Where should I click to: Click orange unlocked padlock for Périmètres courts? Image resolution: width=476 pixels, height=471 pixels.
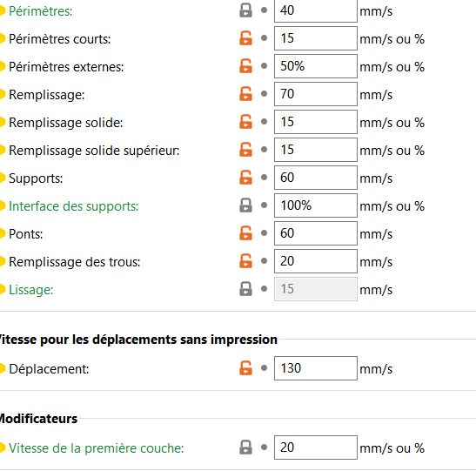245,38
